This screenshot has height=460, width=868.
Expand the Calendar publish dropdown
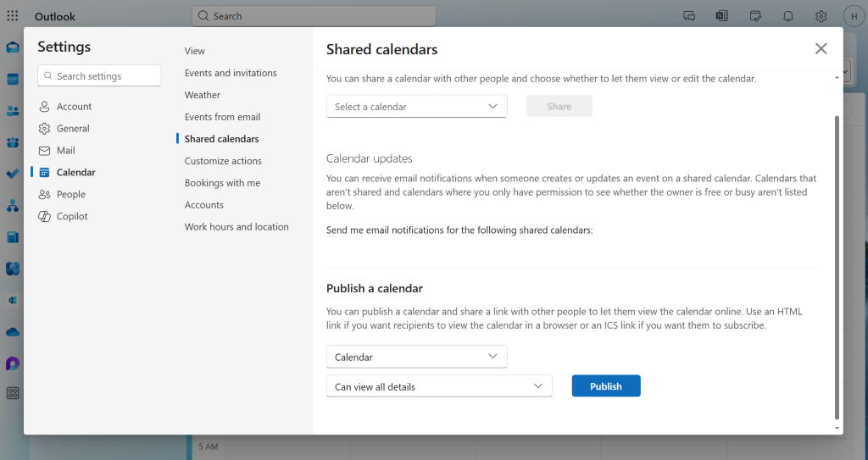coord(417,357)
